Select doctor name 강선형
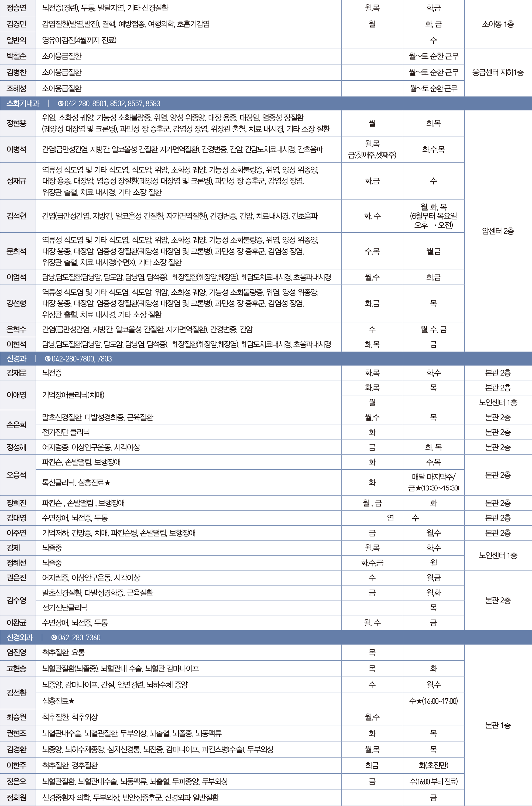The image size is (532, 806). coord(17,303)
